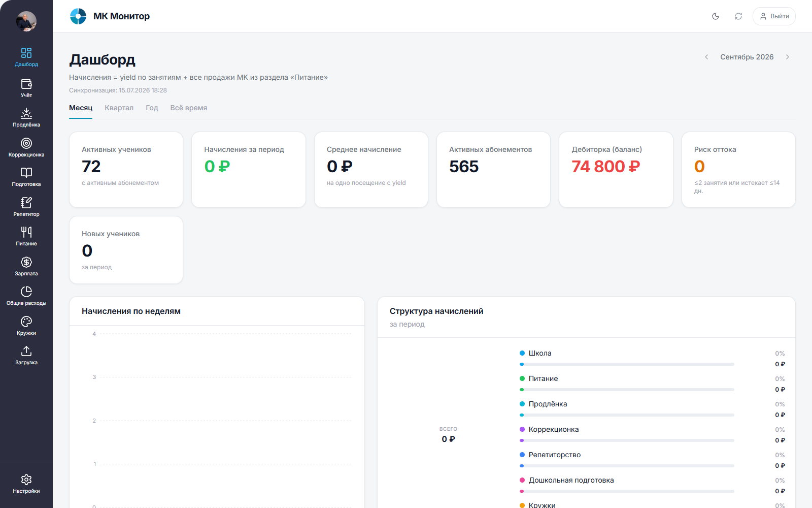Click the Начисления по неделям heading
The height and width of the screenshot is (508, 812).
tap(131, 311)
